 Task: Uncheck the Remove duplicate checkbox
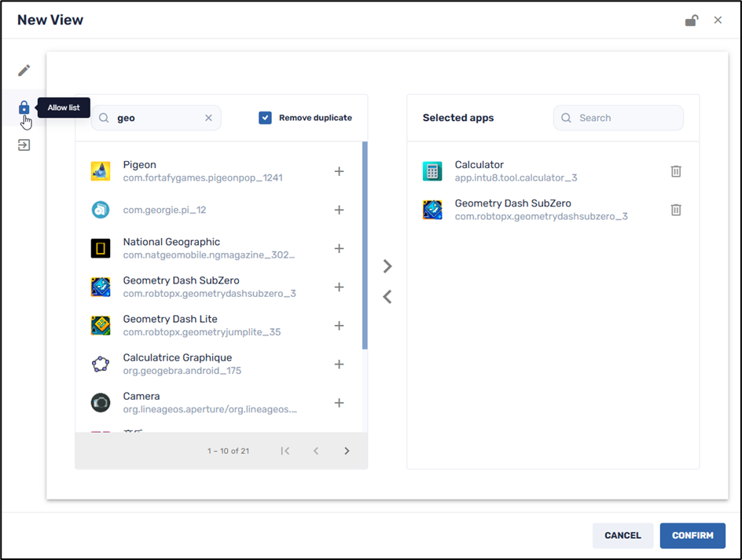click(x=265, y=116)
